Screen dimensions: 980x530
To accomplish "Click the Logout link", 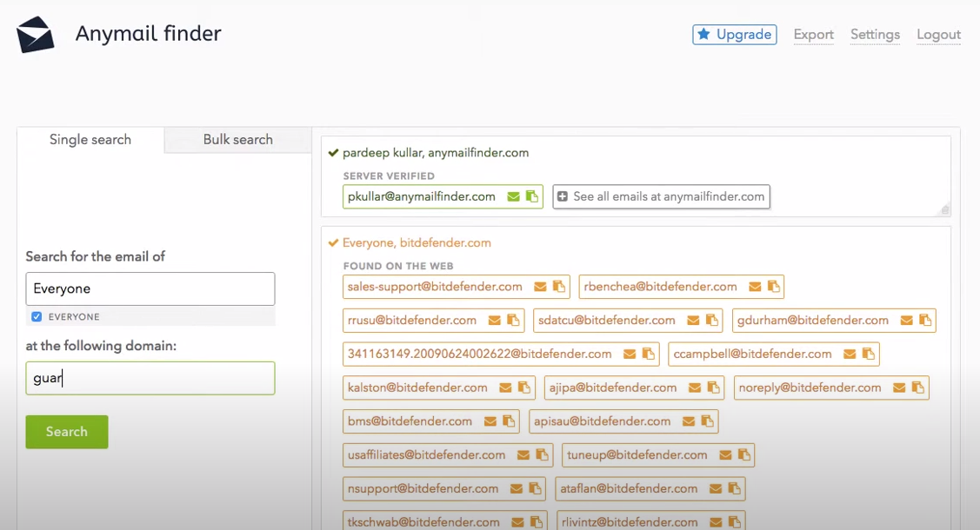I will (x=938, y=35).
